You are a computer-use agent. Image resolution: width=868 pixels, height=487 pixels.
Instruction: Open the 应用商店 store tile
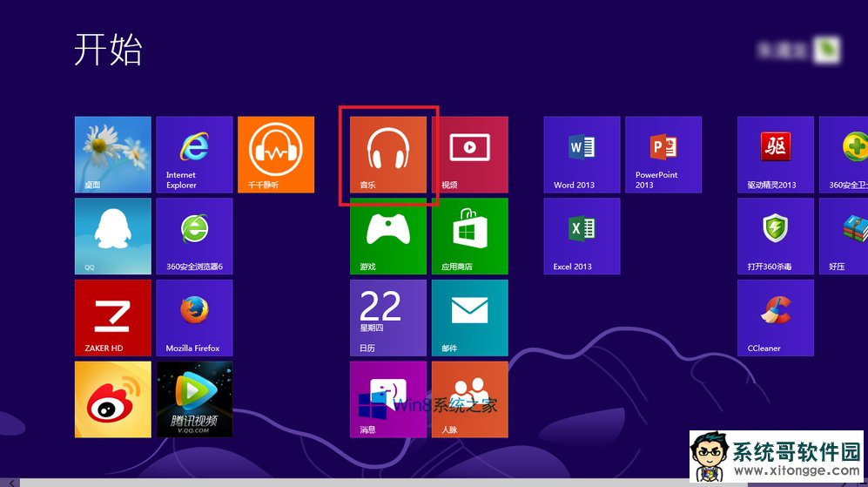[x=469, y=236]
